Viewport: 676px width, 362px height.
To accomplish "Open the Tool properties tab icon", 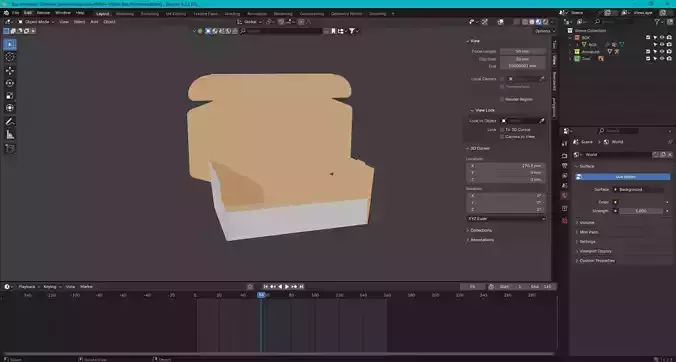I will coord(564,144).
